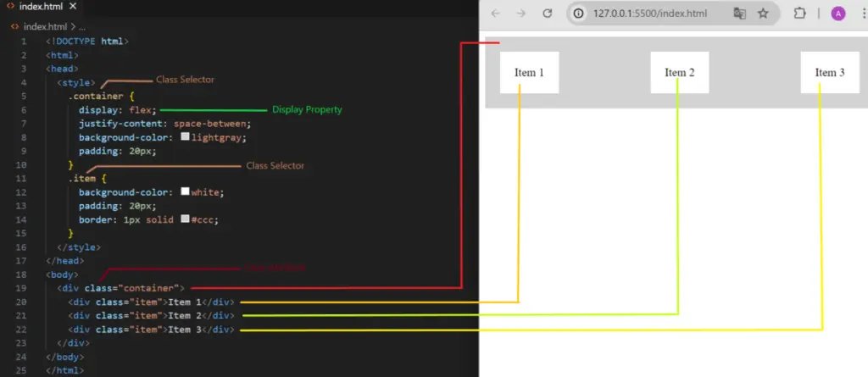Click the browser forward arrow
The height and width of the screenshot is (377, 868).
pos(521,14)
